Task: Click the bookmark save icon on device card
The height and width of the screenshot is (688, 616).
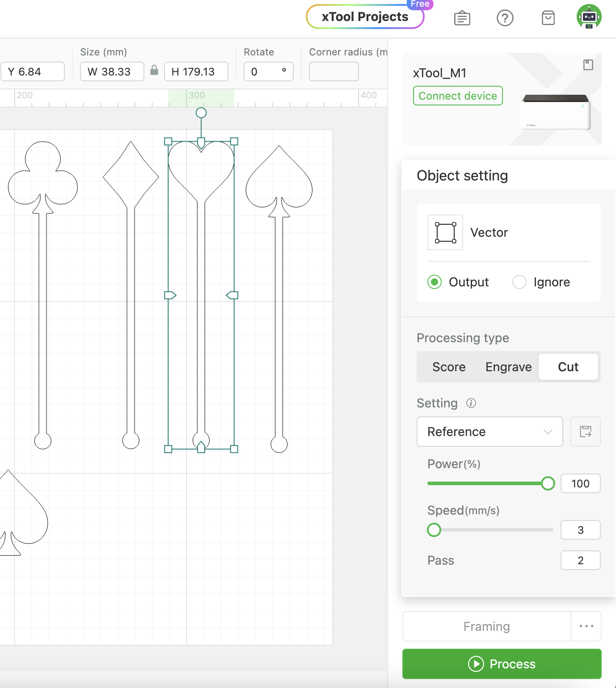Action: [588, 65]
